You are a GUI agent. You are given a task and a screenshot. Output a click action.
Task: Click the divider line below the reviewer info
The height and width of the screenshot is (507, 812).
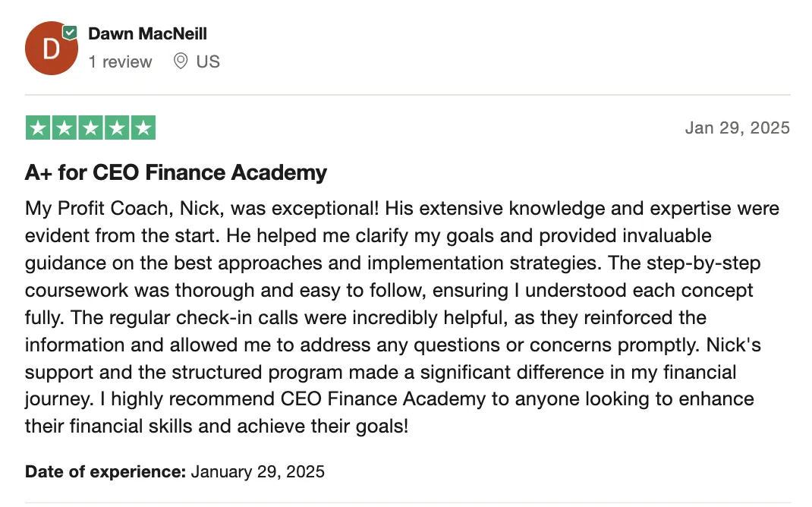[x=408, y=95]
